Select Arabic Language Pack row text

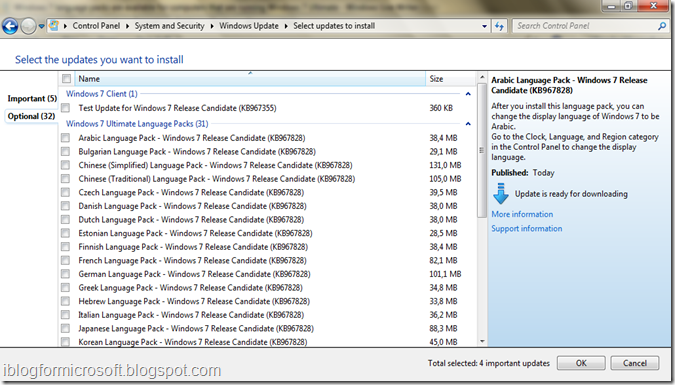tap(192, 138)
